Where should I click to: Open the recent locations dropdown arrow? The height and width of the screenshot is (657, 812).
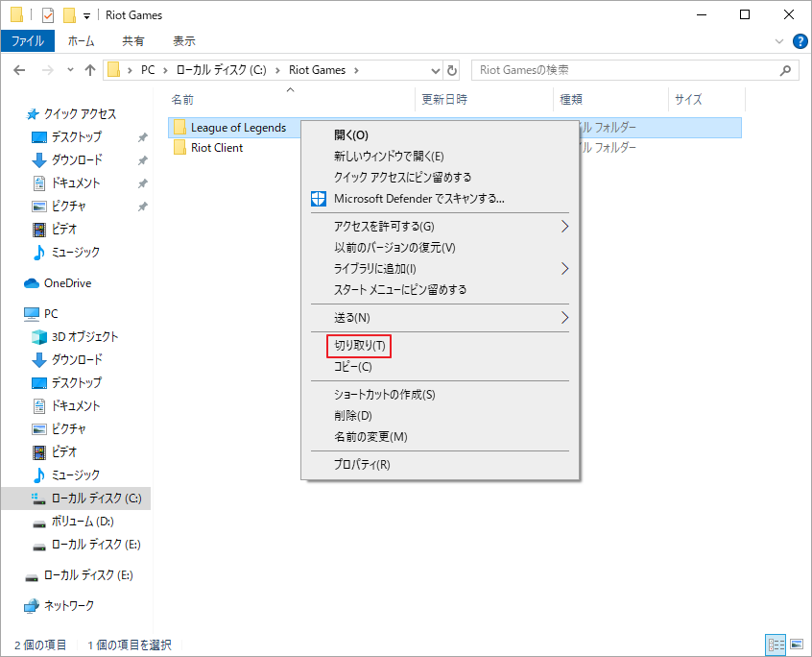[x=70, y=70]
